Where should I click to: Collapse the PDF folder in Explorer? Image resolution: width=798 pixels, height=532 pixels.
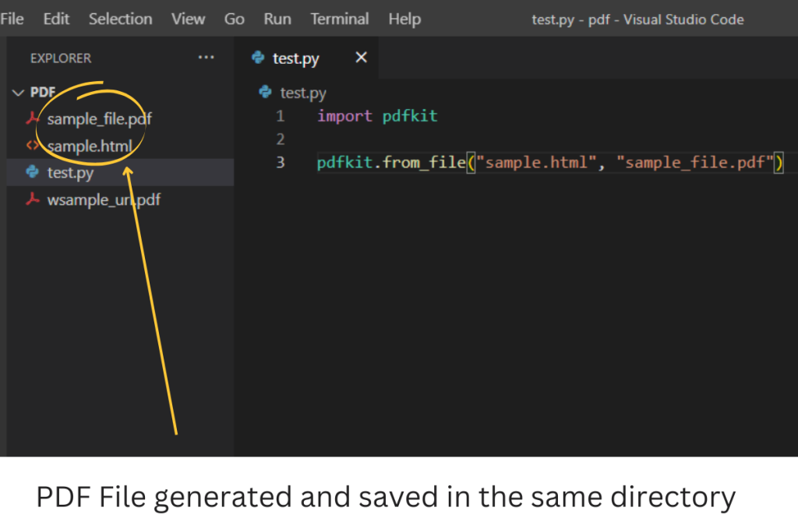(x=17, y=93)
